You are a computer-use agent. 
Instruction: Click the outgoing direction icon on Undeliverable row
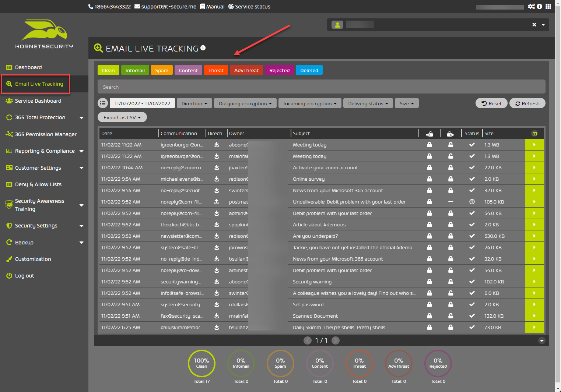tap(217, 202)
